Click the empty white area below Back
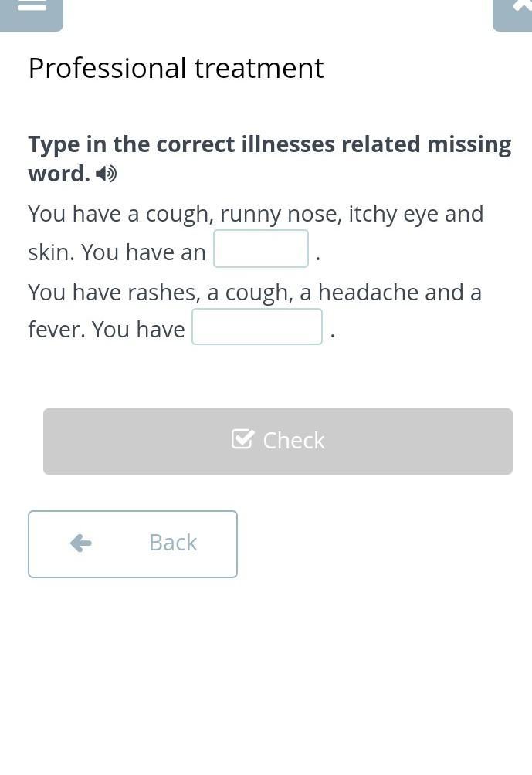The height and width of the screenshot is (775, 532). coord(266,679)
